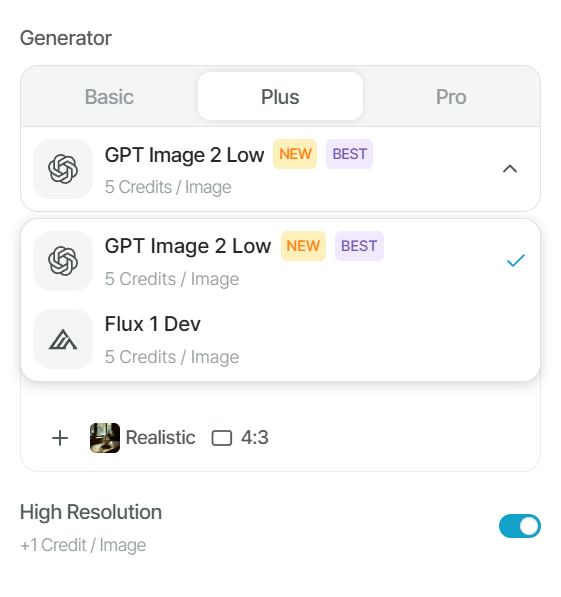Click the BEST badge in dropdown list
The height and width of the screenshot is (597, 561).
click(x=359, y=246)
